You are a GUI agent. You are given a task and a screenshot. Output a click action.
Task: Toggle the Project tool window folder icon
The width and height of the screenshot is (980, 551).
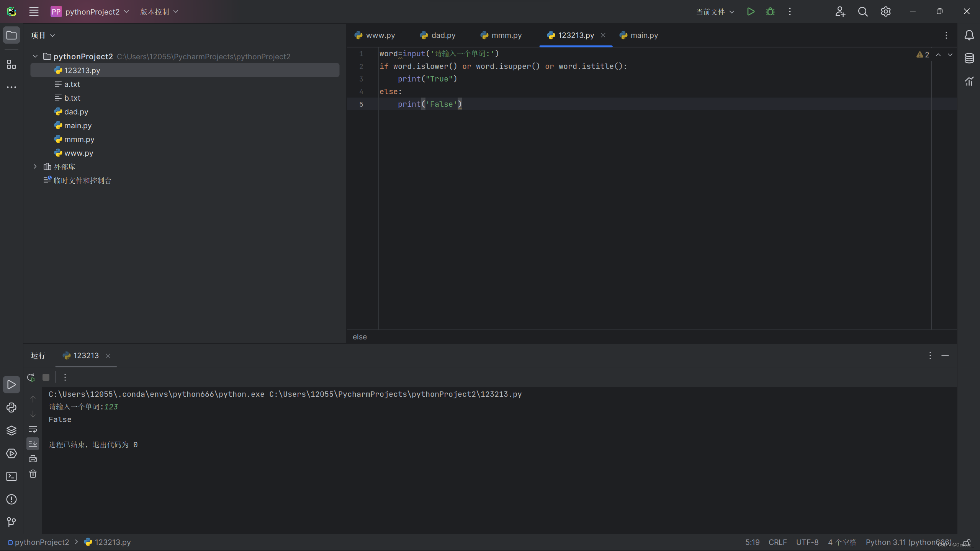point(11,35)
